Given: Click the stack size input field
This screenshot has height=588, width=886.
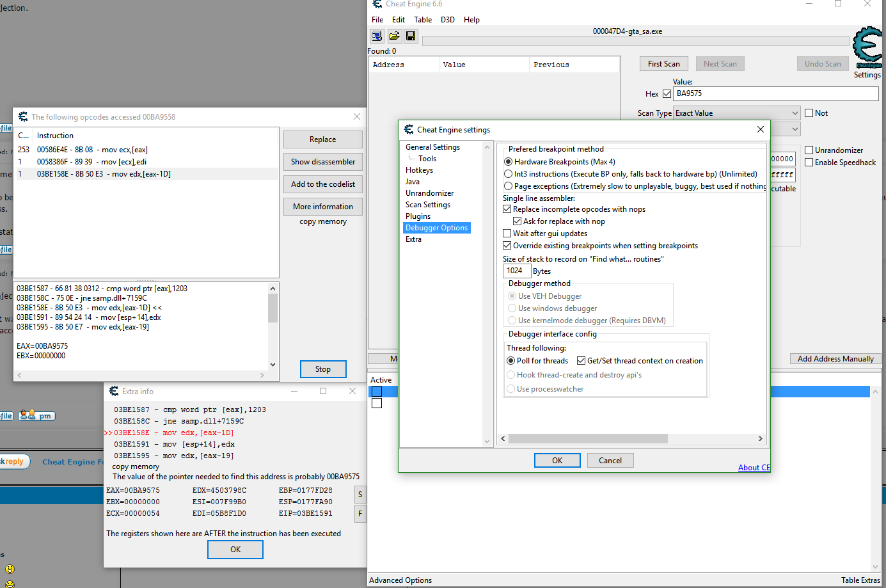Looking at the screenshot, I should (x=516, y=271).
